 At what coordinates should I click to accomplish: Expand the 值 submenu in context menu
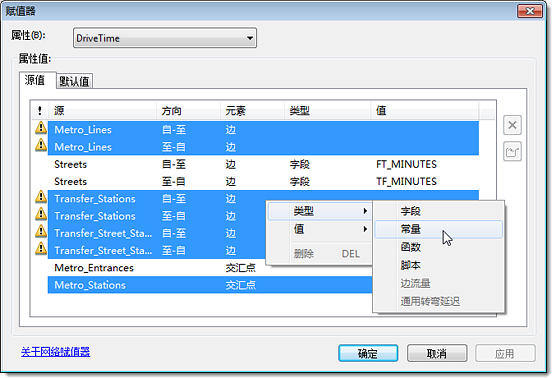[x=319, y=229]
